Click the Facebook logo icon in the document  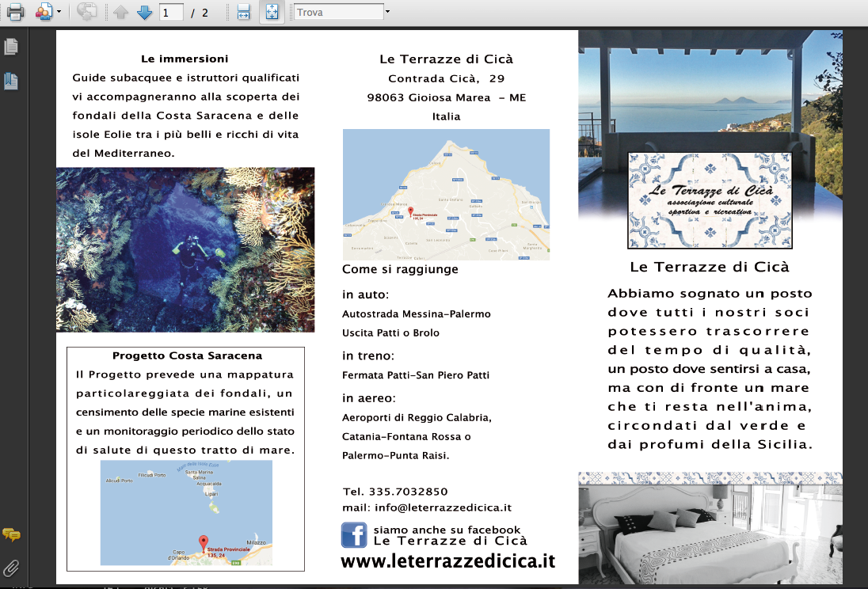pyautogui.click(x=354, y=535)
